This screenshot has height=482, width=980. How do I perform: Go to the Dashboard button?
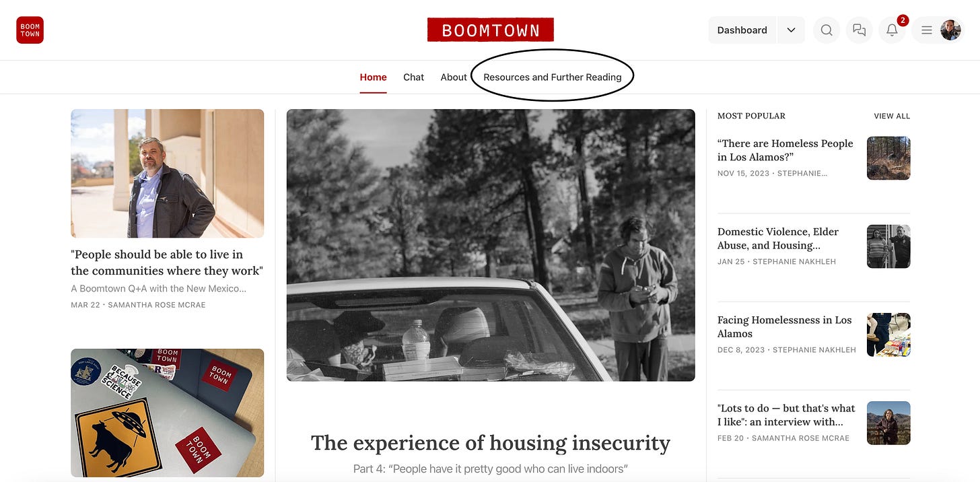point(742,30)
